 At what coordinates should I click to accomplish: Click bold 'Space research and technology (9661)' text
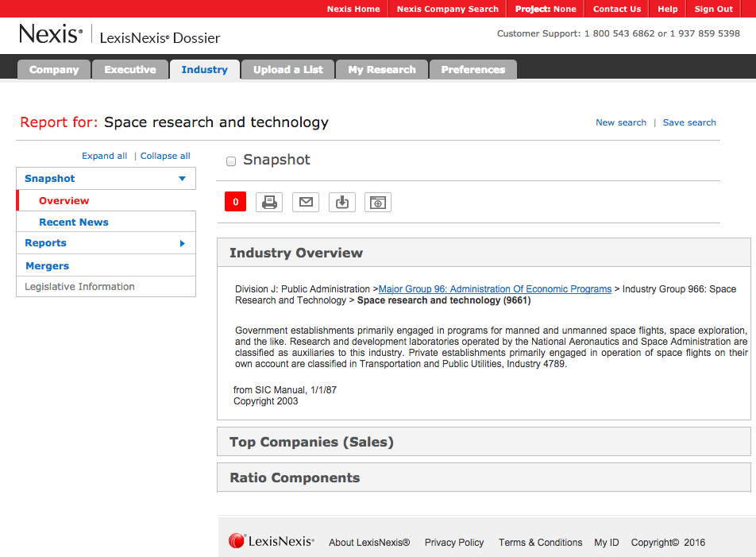(x=444, y=300)
